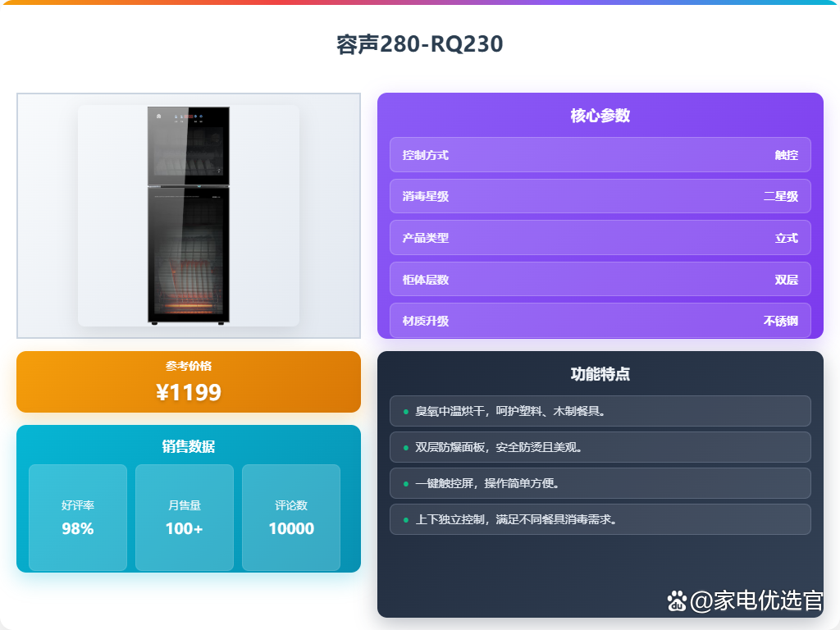The image size is (840, 630).
Task: Select the 材质升级 parameter row
Action: [600, 321]
